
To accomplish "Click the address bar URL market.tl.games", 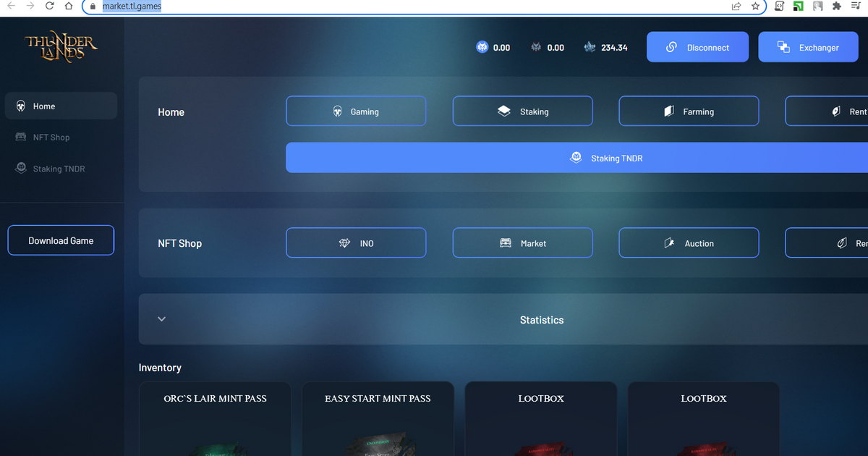I will (x=132, y=6).
